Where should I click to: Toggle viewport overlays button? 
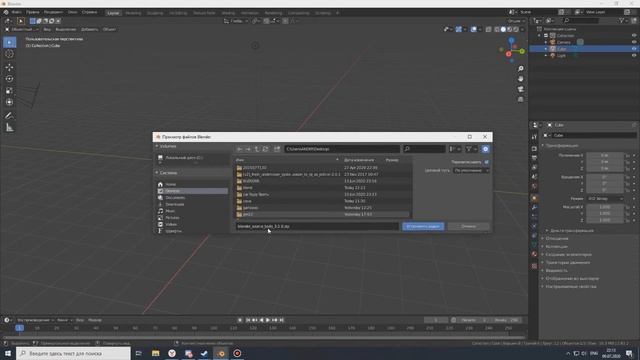[473, 29]
